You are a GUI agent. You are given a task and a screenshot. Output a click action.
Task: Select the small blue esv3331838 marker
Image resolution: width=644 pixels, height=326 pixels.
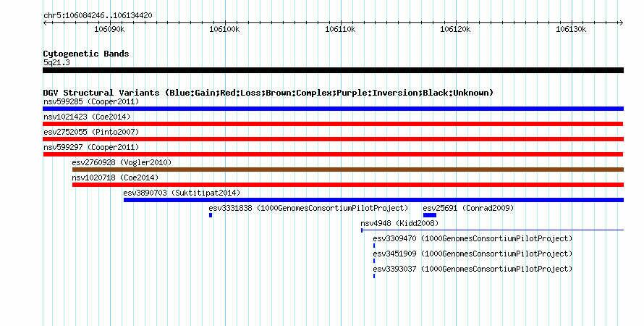[211, 215]
